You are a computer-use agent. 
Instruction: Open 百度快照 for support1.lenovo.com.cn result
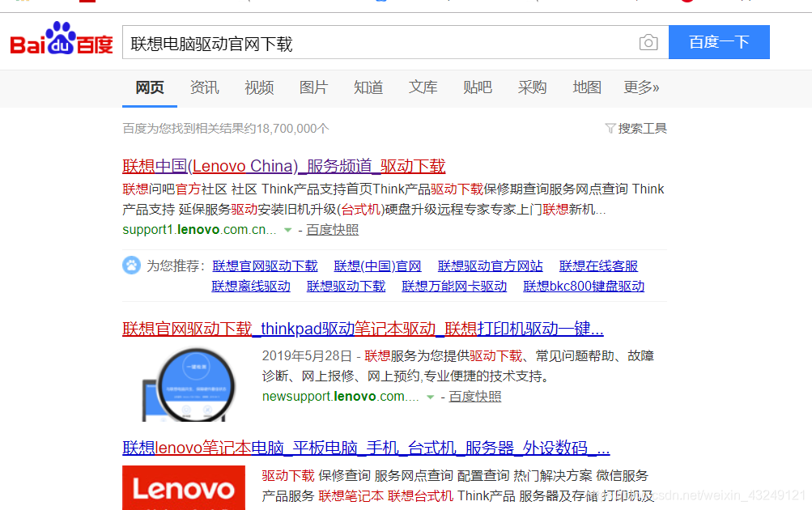point(333,230)
